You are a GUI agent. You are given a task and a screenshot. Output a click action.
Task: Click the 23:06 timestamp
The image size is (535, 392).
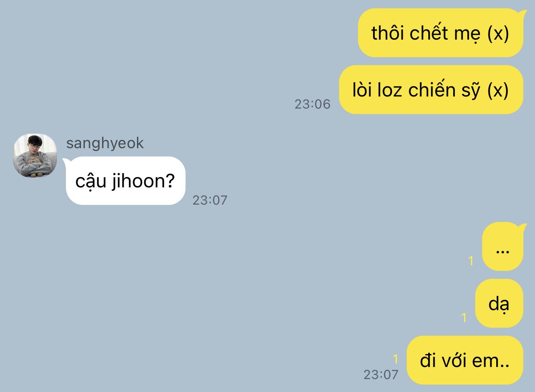tap(312, 104)
